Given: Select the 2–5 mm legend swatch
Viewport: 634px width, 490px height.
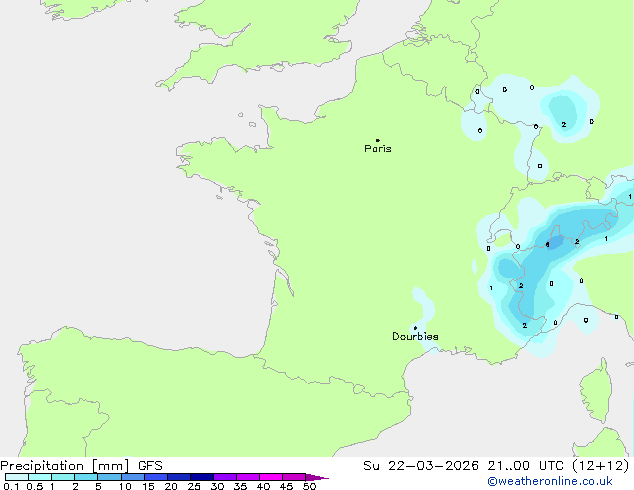Looking at the screenshot, I should click(x=86, y=477).
